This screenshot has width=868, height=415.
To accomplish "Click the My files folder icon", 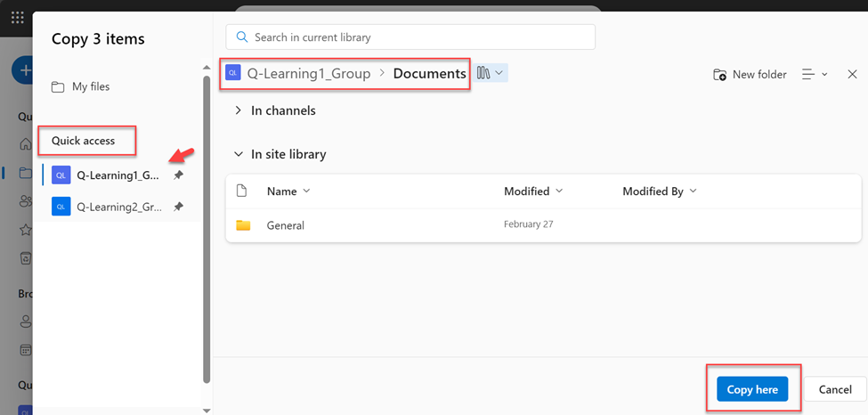I will [58, 87].
